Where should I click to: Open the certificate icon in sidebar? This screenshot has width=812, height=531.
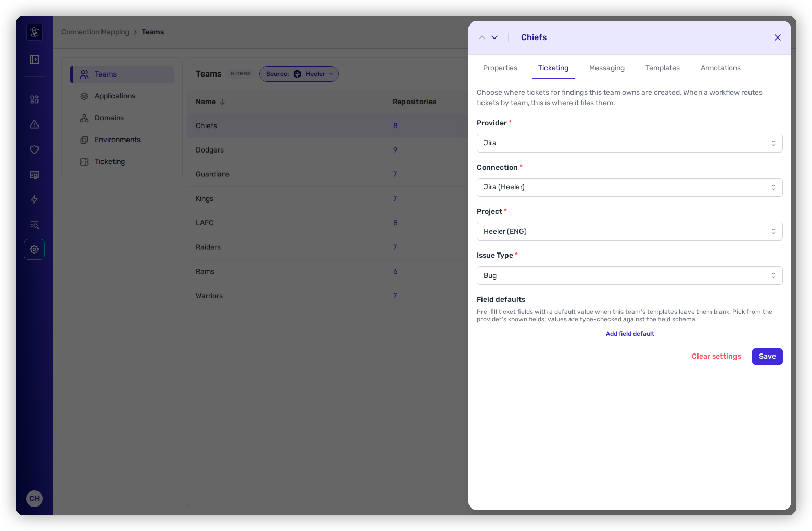(x=34, y=174)
